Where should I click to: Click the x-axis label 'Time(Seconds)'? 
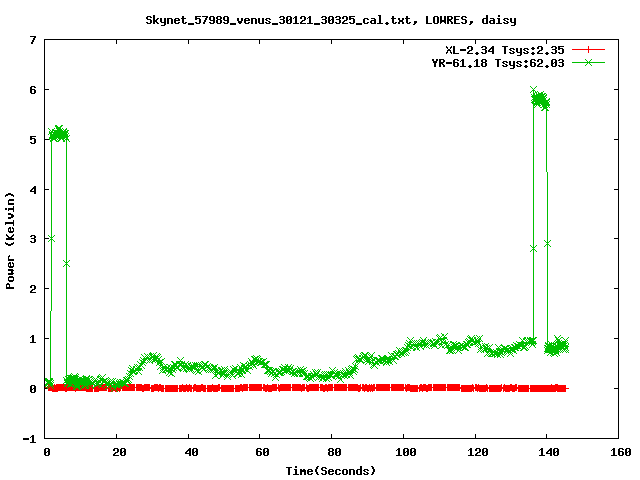(x=331, y=471)
